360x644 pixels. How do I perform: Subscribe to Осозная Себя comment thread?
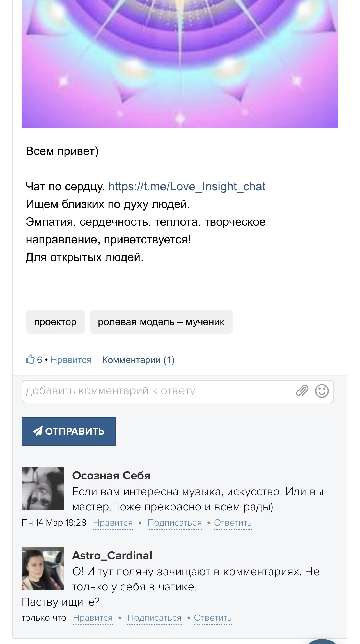(x=175, y=522)
